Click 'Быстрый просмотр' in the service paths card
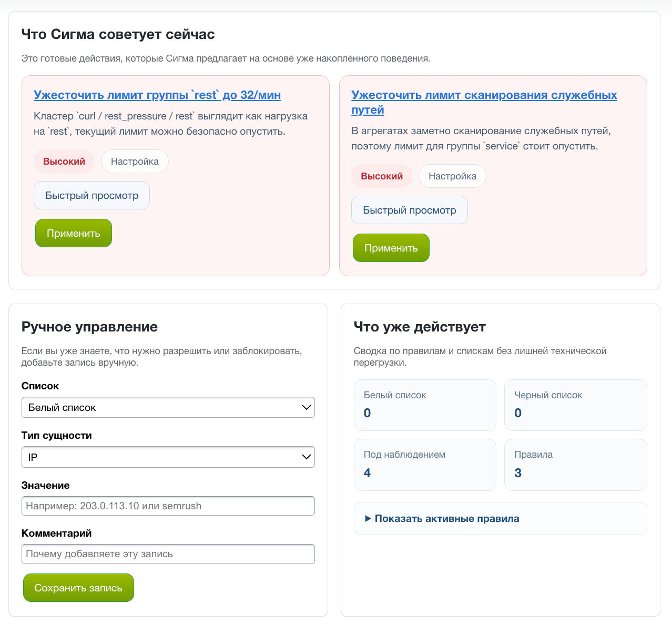 pos(410,210)
